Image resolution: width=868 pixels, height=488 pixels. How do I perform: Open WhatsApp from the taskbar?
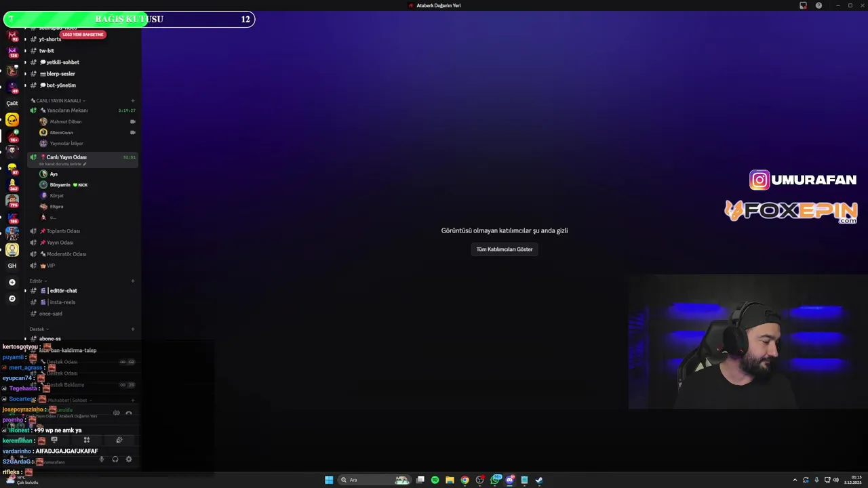click(495, 480)
